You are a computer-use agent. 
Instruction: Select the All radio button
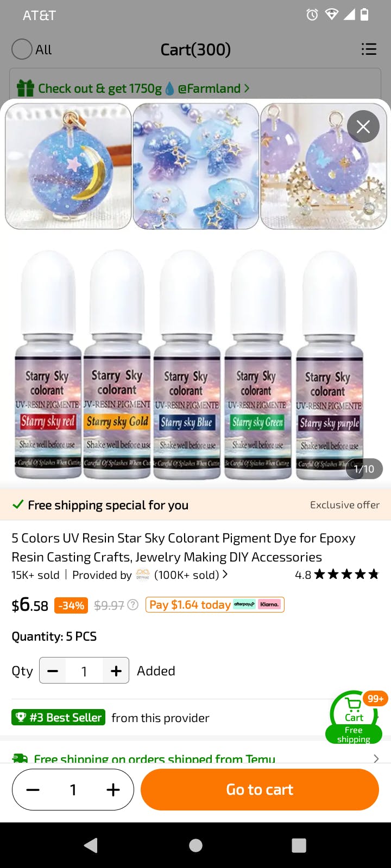click(x=22, y=49)
